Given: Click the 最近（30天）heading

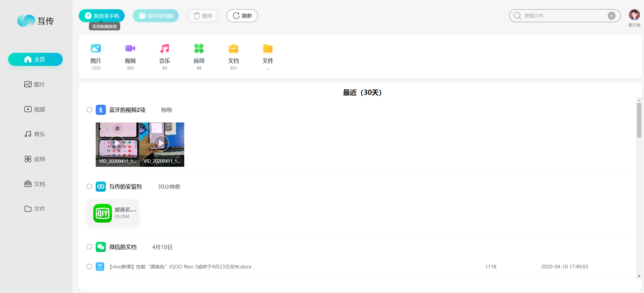Looking at the screenshot, I should pyautogui.click(x=362, y=92).
